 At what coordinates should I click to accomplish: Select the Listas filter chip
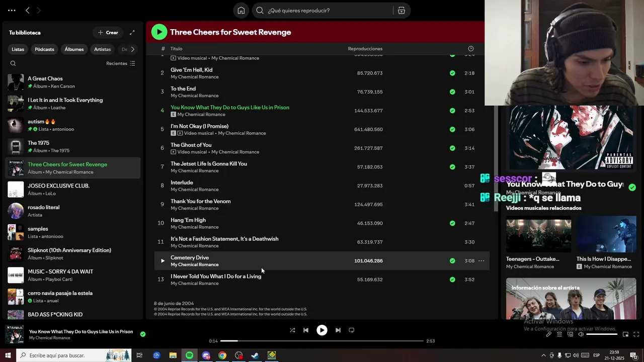[x=18, y=49]
